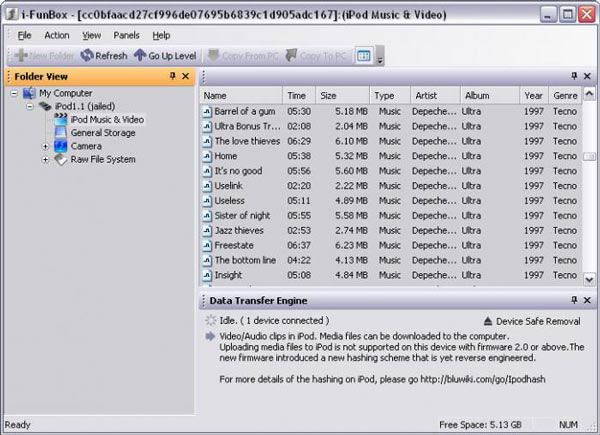The width and height of the screenshot is (600, 435).
Task: Click the music icon for Freestate
Action: point(207,245)
